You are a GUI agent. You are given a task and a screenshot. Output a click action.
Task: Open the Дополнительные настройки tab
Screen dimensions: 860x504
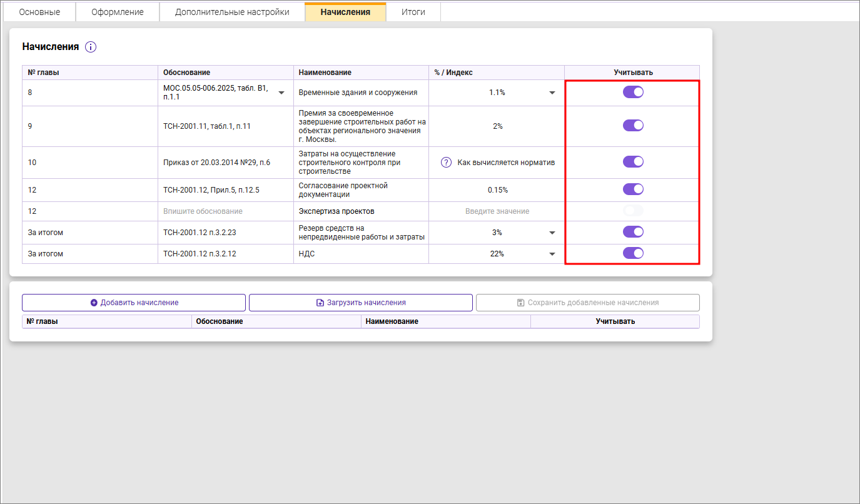tap(232, 12)
